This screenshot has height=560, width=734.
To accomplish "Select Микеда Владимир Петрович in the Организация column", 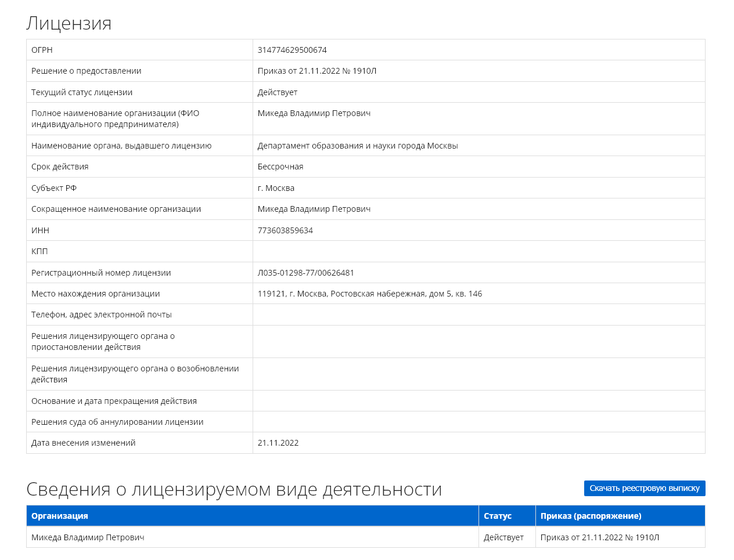I will coord(88,537).
